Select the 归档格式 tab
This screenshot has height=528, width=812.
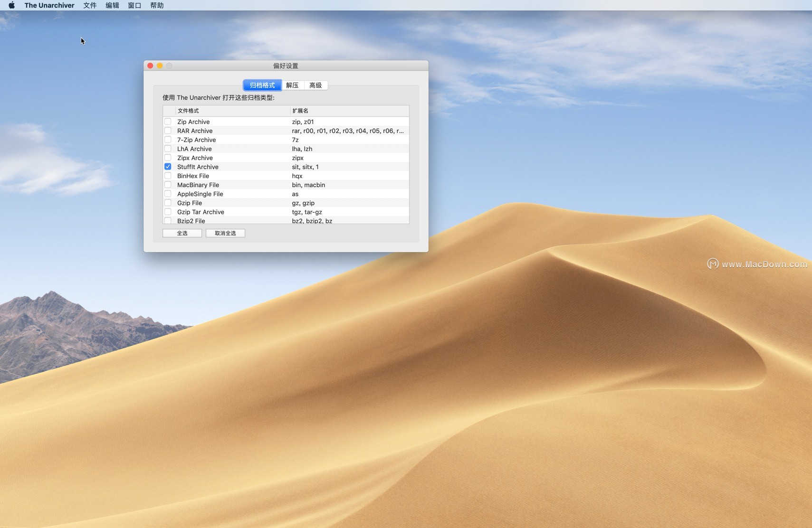(262, 85)
